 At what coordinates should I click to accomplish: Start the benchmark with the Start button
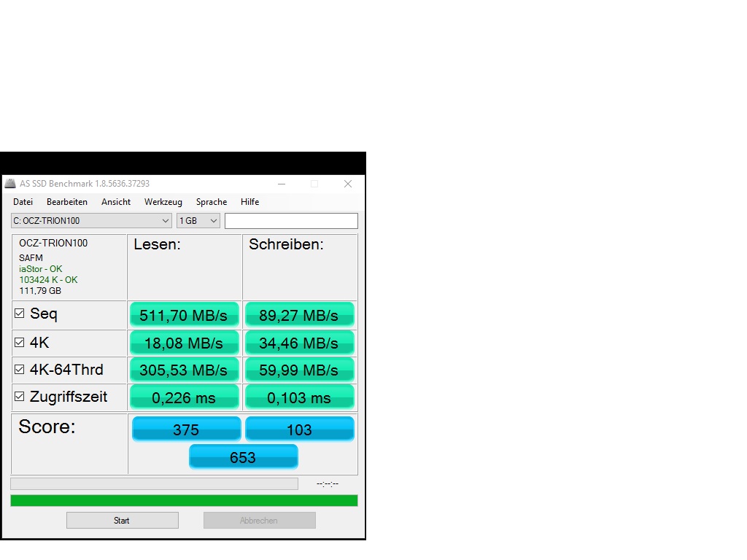pyautogui.click(x=123, y=521)
